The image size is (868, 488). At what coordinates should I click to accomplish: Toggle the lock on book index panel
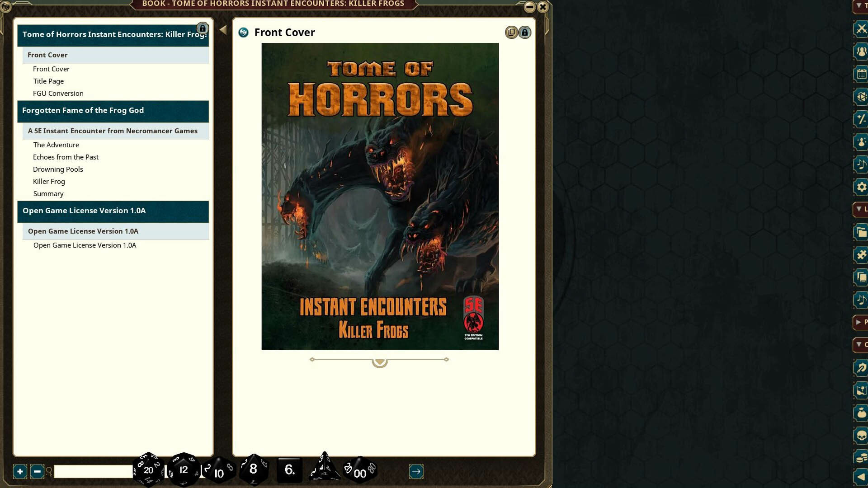203,28
